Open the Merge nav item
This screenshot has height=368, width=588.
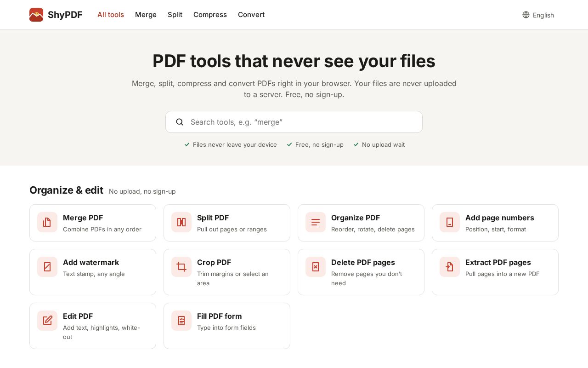point(146,15)
